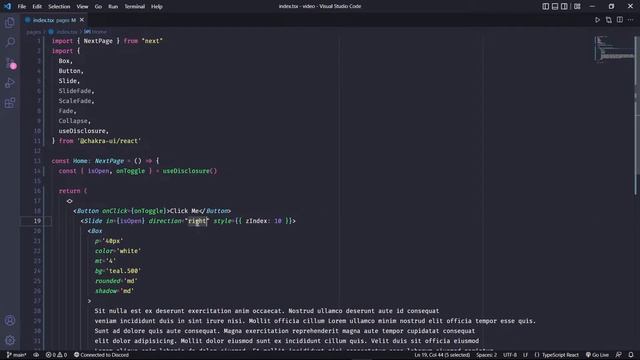Click the VS Code logo icon
This screenshot has width=640, height=360.
click(x=7, y=6)
